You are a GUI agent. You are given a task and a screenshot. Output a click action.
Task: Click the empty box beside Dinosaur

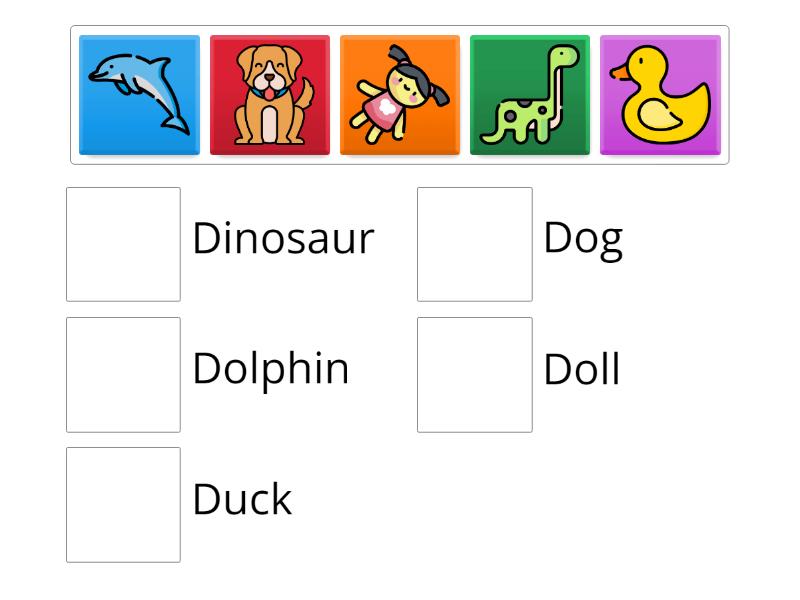click(x=122, y=242)
